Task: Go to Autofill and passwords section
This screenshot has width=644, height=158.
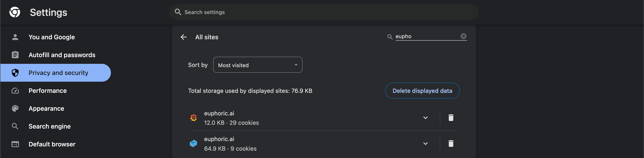Action: [62, 55]
